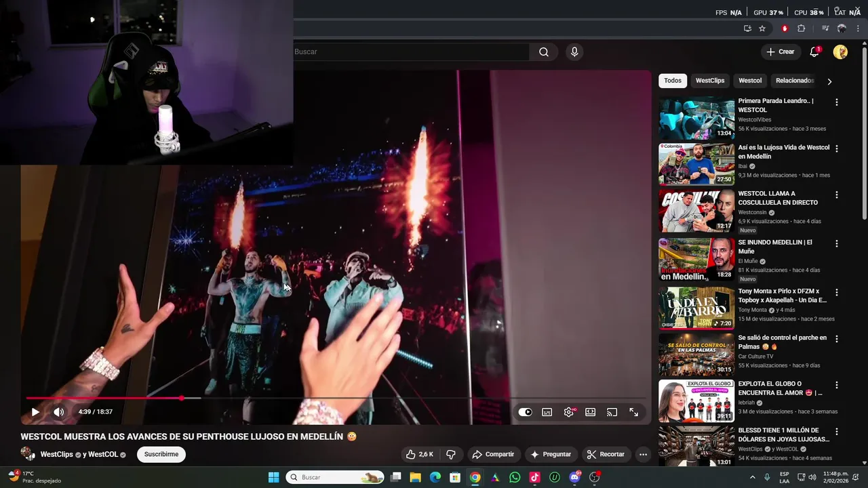Click the Preguntar button
Image resolution: width=868 pixels, height=488 pixels.
coord(551,454)
